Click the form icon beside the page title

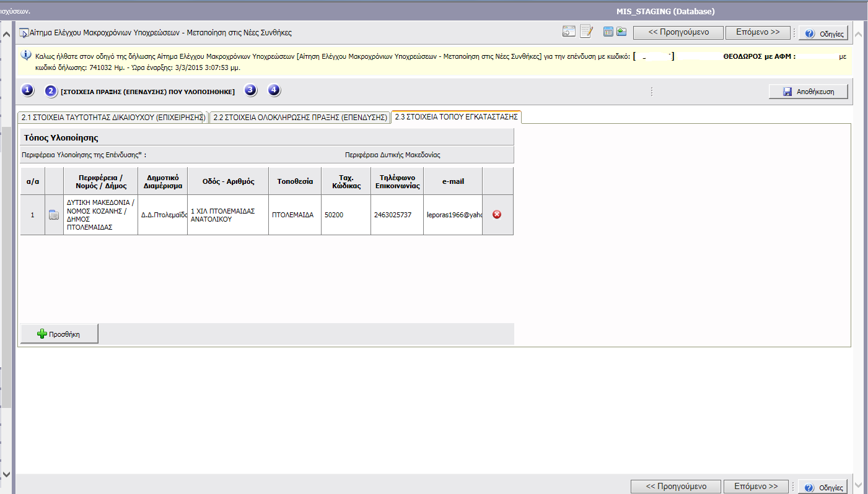pyautogui.click(x=24, y=33)
